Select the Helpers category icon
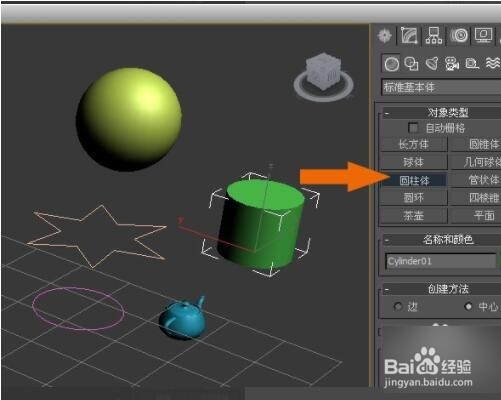Screen dimensions: 501x400 (x=472, y=63)
